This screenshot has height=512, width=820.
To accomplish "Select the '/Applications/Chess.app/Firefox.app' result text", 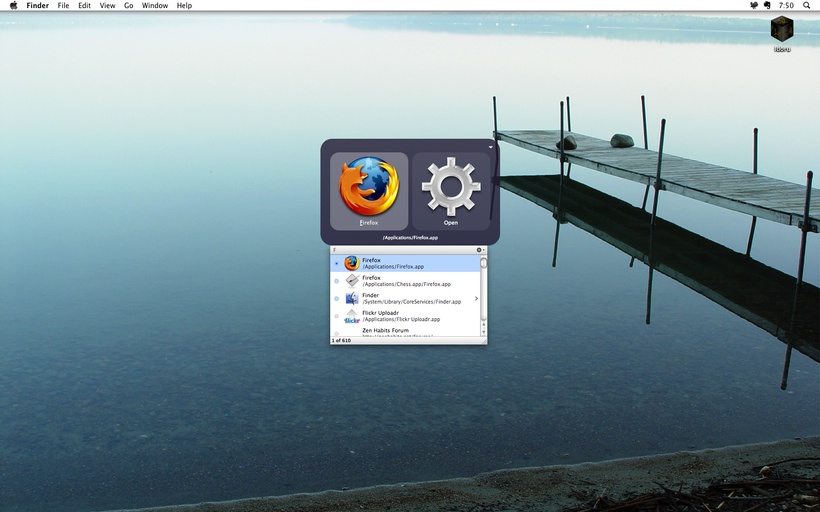I will tap(406, 285).
